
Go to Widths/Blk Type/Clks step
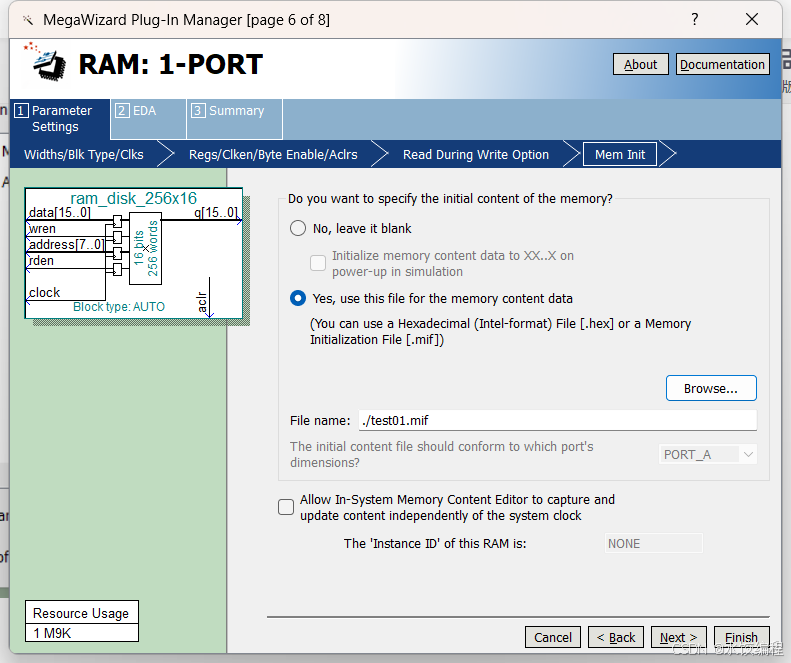tap(84, 154)
